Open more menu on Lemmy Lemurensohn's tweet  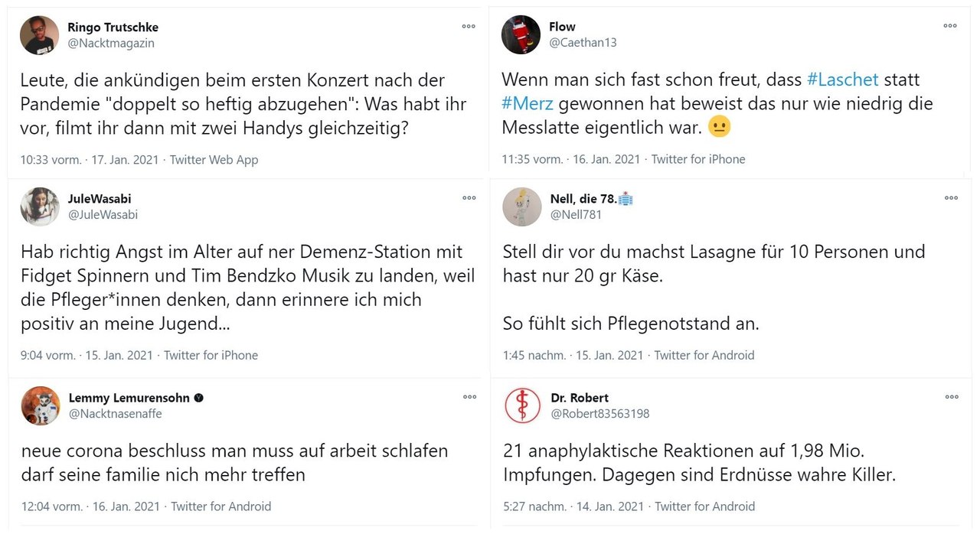click(x=469, y=397)
